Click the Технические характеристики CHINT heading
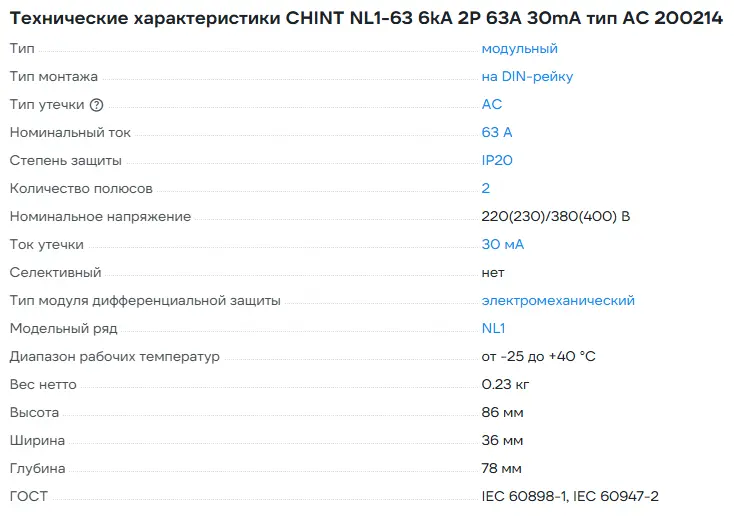Screen dimensions: 734x517 point(366,18)
